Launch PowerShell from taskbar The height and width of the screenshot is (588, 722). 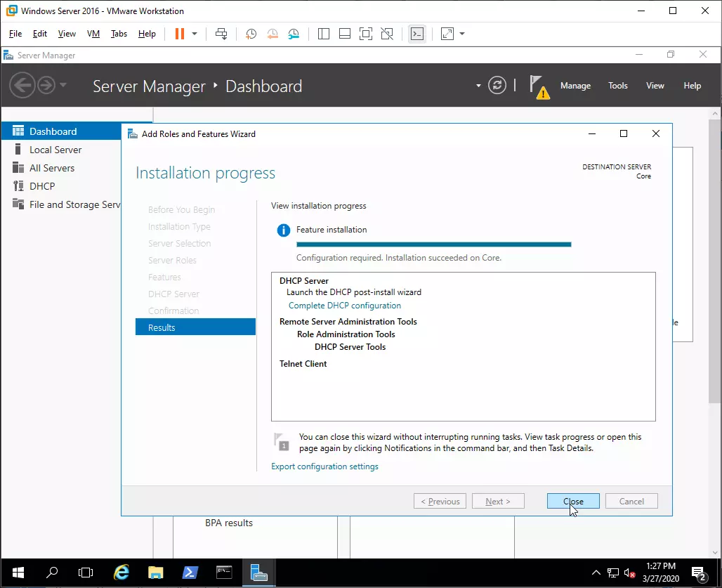pos(190,573)
